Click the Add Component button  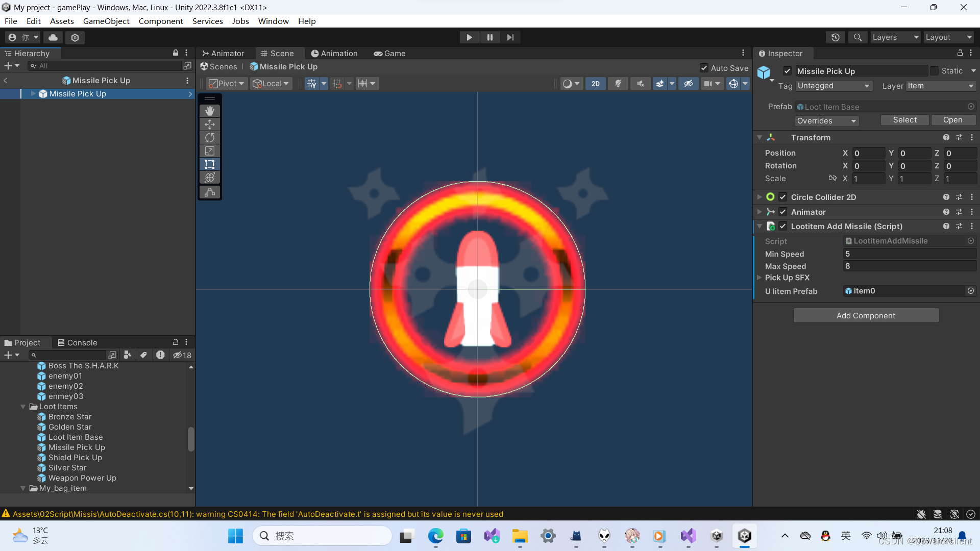pyautogui.click(x=866, y=315)
